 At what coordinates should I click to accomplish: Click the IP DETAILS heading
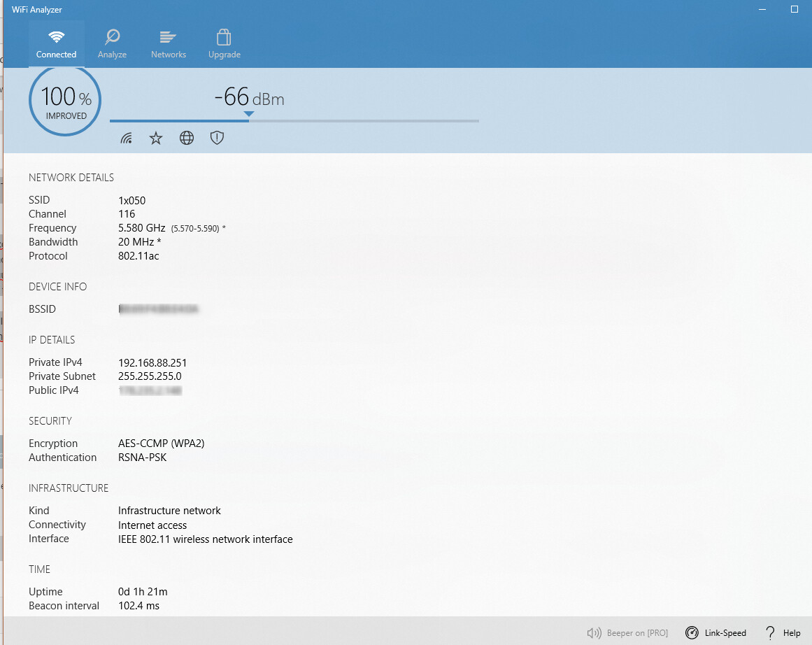coord(52,340)
